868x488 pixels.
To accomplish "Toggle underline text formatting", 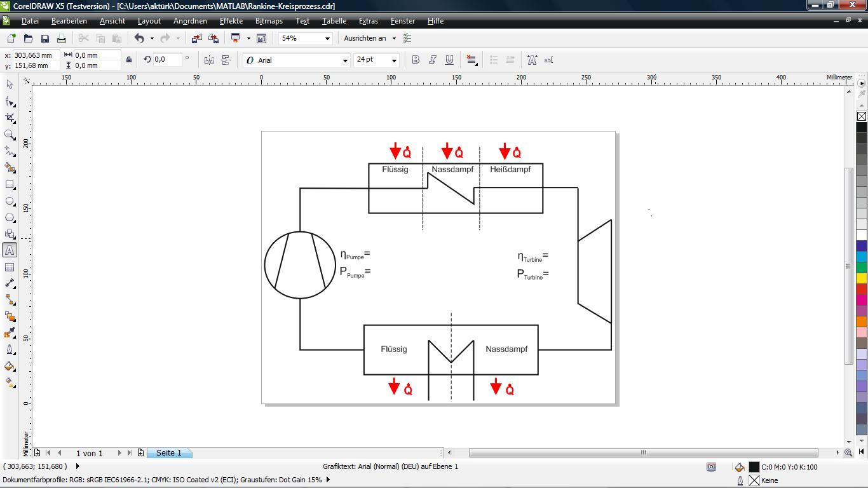I will pos(449,60).
